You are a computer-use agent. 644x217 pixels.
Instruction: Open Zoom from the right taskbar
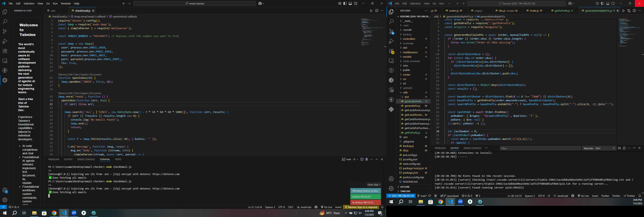pyautogui.click(x=460, y=202)
